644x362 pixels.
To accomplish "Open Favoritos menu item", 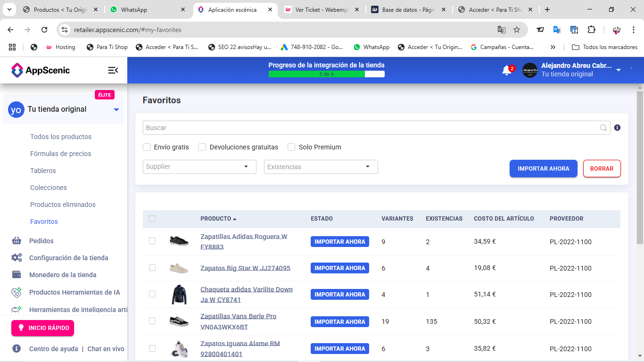I will (x=44, y=222).
